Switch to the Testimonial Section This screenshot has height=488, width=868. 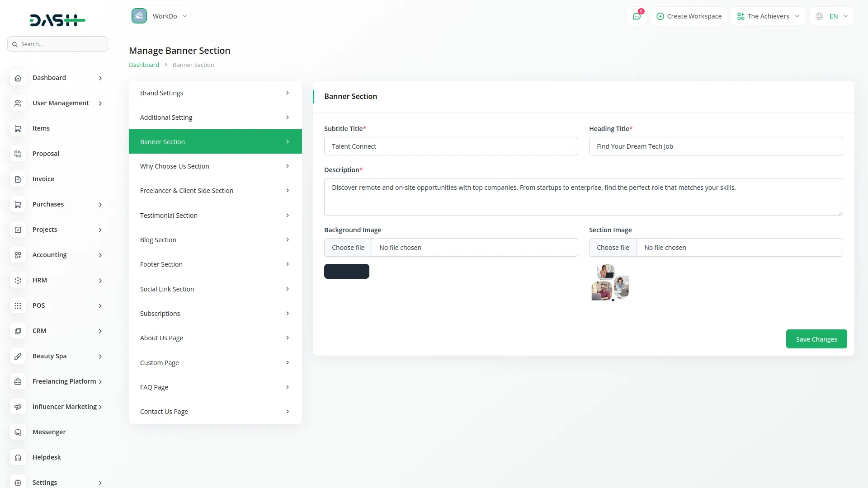click(215, 215)
